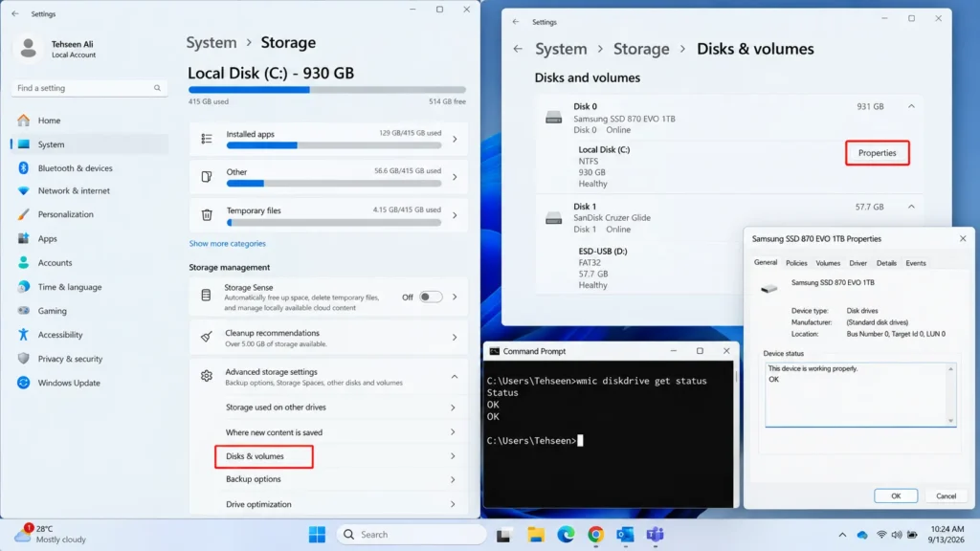Click the Disk 0 drive icon
Screen dimensions: 980x551
tap(553, 118)
